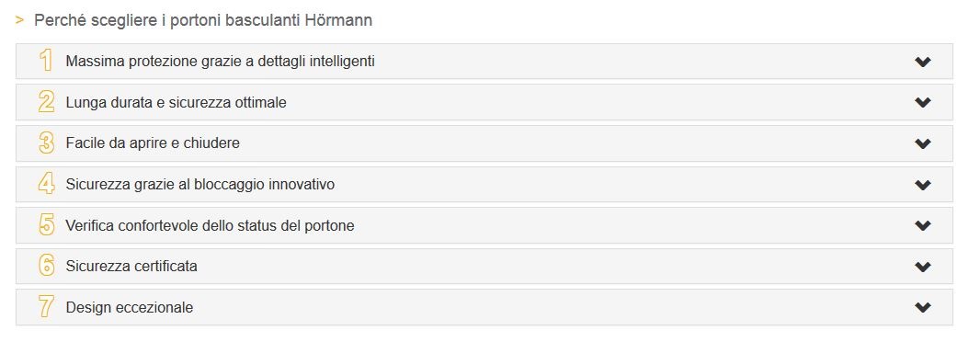
Task: Click the yellow number 1 icon
Action: 46,62
